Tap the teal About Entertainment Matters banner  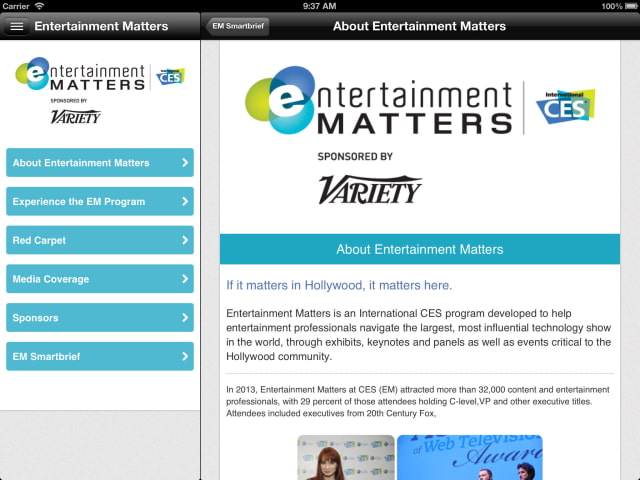pyautogui.click(x=420, y=249)
